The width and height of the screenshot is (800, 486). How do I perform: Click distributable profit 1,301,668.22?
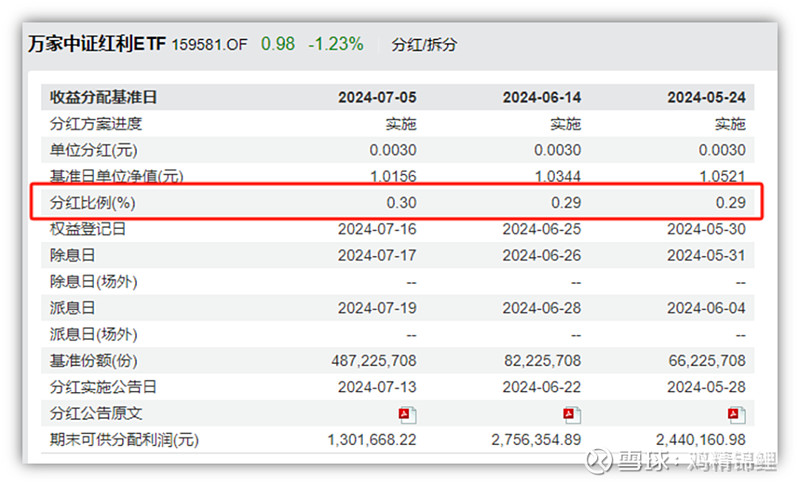click(372, 440)
